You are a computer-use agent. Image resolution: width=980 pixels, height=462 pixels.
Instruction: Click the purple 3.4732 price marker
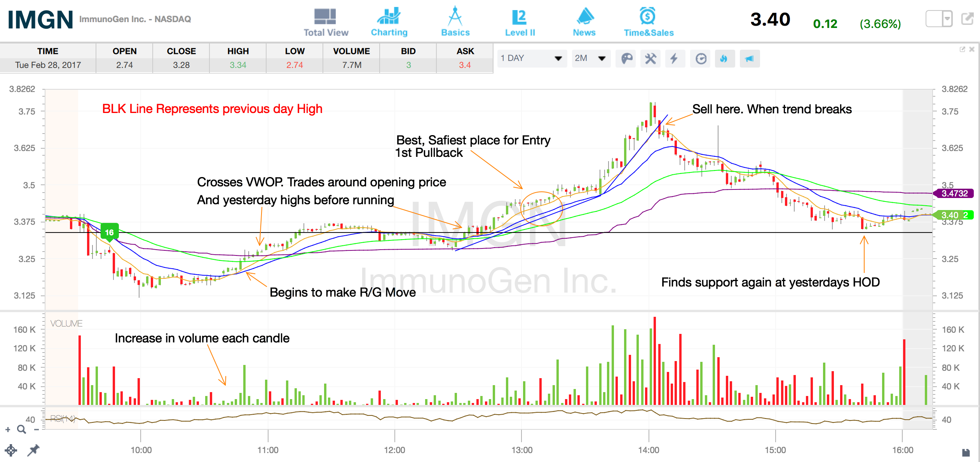click(x=954, y=193)
